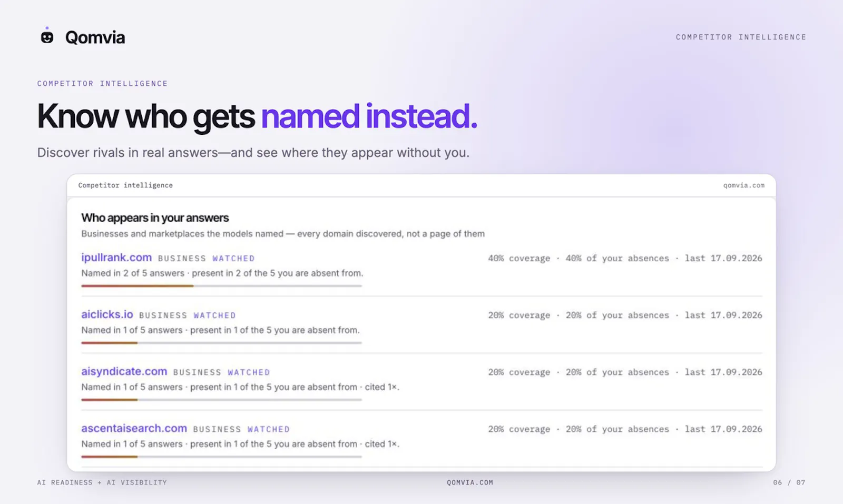
Task: Click the coverage progress bar under ascentaisearch.com
Action: (221, 457)
